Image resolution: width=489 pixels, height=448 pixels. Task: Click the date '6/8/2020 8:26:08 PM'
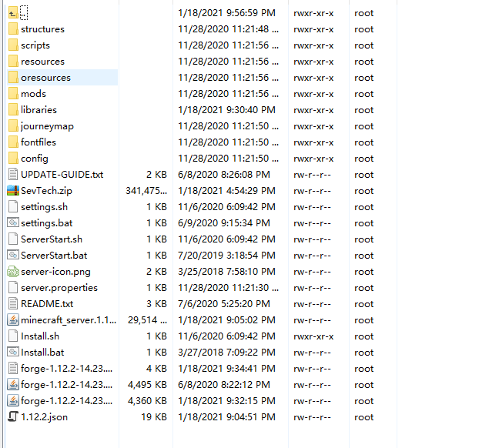tap(224, 175)
